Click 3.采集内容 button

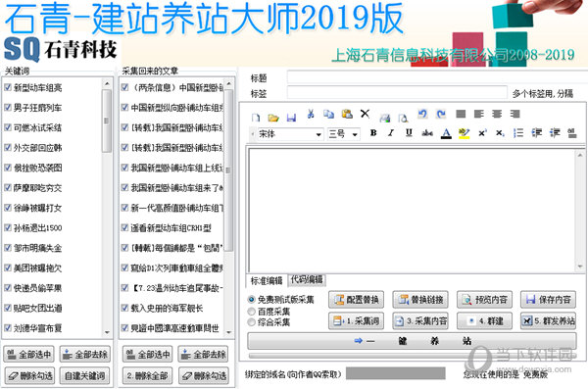[420, 321]
